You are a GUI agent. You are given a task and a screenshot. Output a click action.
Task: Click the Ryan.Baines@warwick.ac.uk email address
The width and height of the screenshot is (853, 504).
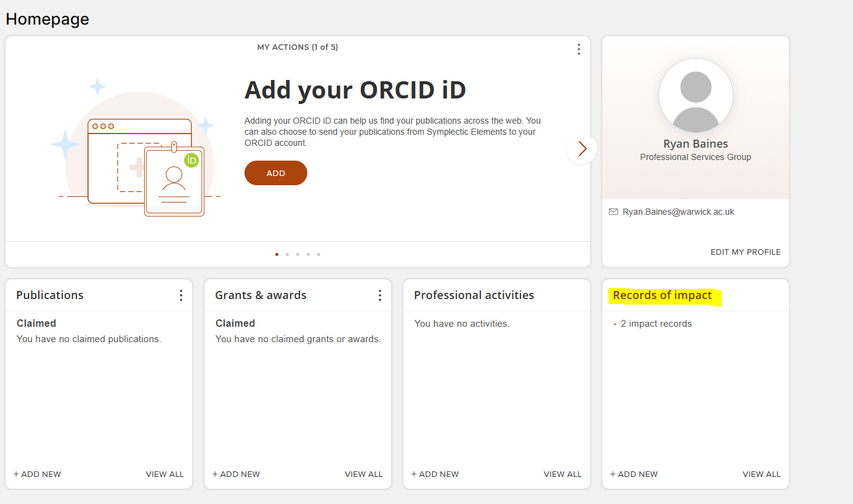678,212
